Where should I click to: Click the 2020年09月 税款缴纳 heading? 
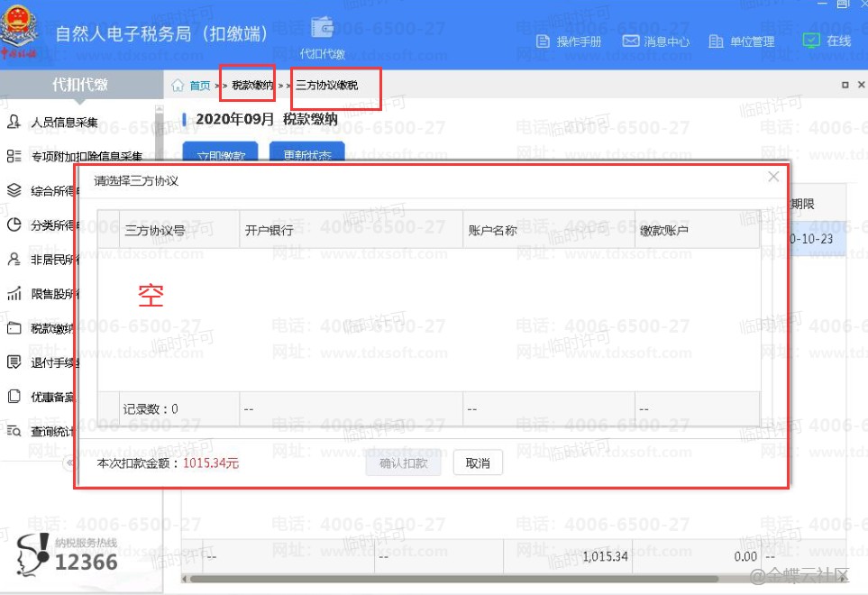point(266,119)
